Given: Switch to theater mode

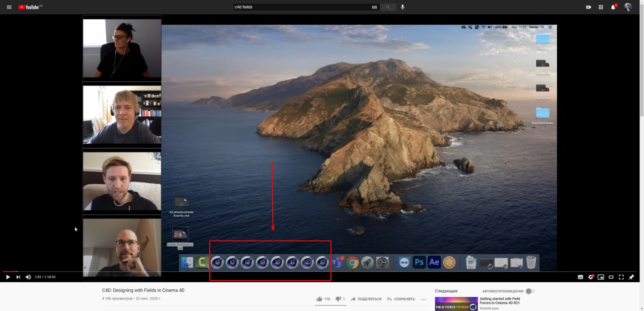Looking at the screenshot, I should tap(611, 277).
